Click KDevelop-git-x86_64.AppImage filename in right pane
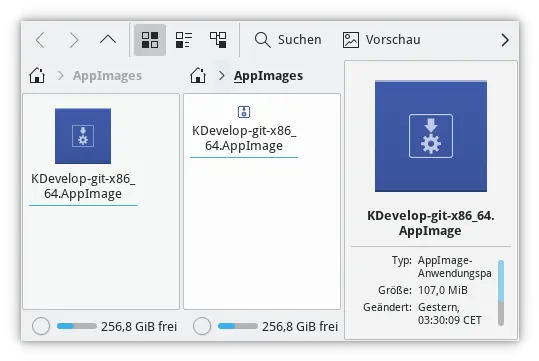 pyautogui.click(x=244, y=138)
